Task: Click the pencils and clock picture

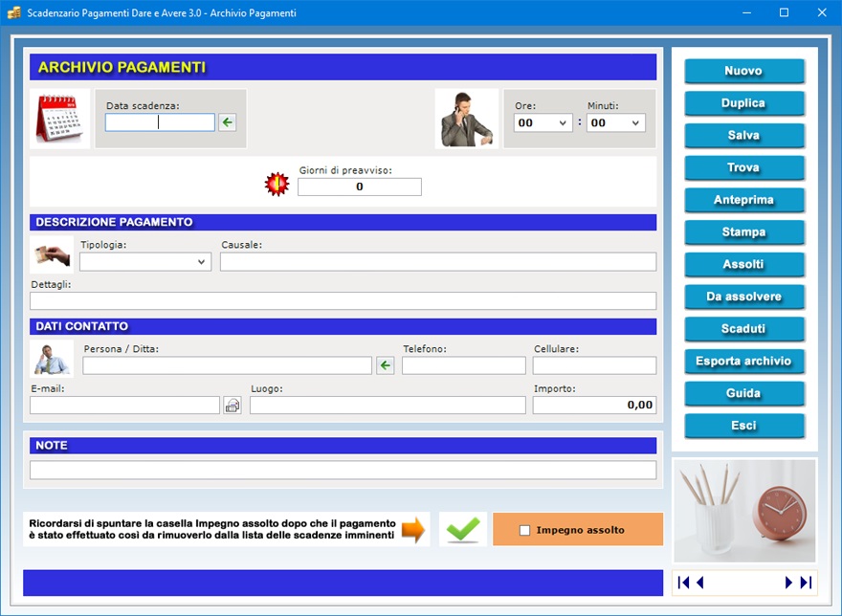Action: point(744,511)
